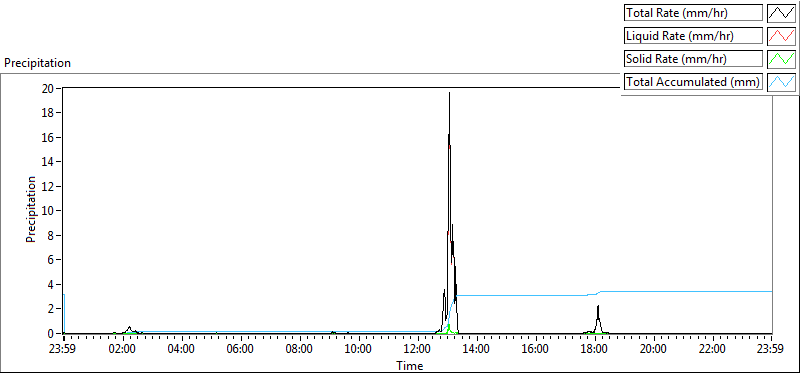Click the 6 y-axis tick label
Screen dimensions: 800x373
[x=51, y=260]
